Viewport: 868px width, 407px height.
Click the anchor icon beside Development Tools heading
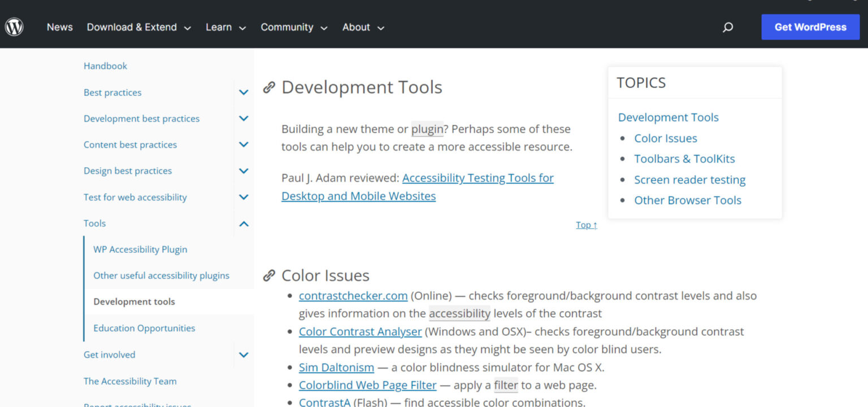point(269,87)
